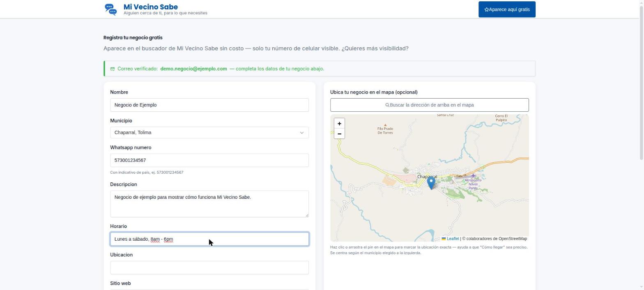Click the Aparece aquí gratis button
The image size is (644, 290).
click(x=507, y=9)
